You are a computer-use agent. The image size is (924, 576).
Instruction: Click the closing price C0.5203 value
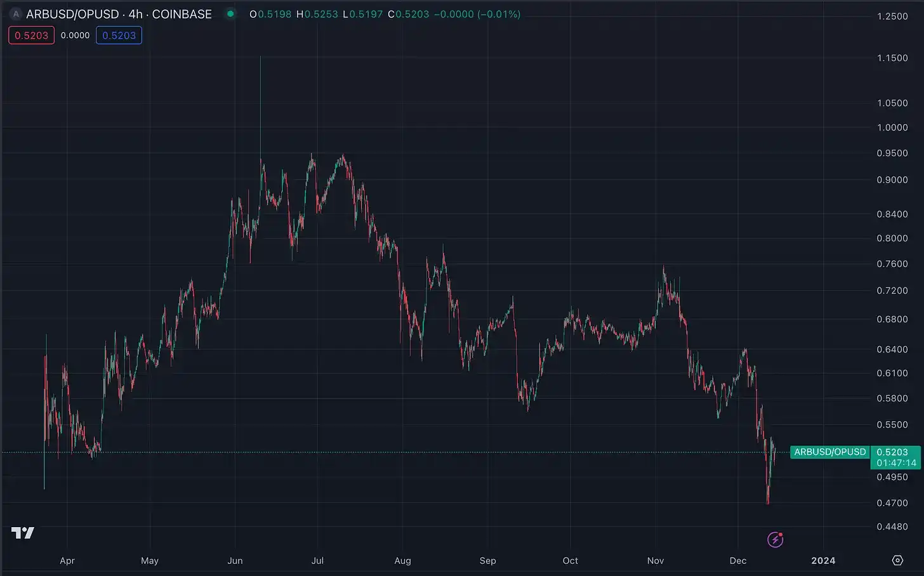click(x=409, y=14)
